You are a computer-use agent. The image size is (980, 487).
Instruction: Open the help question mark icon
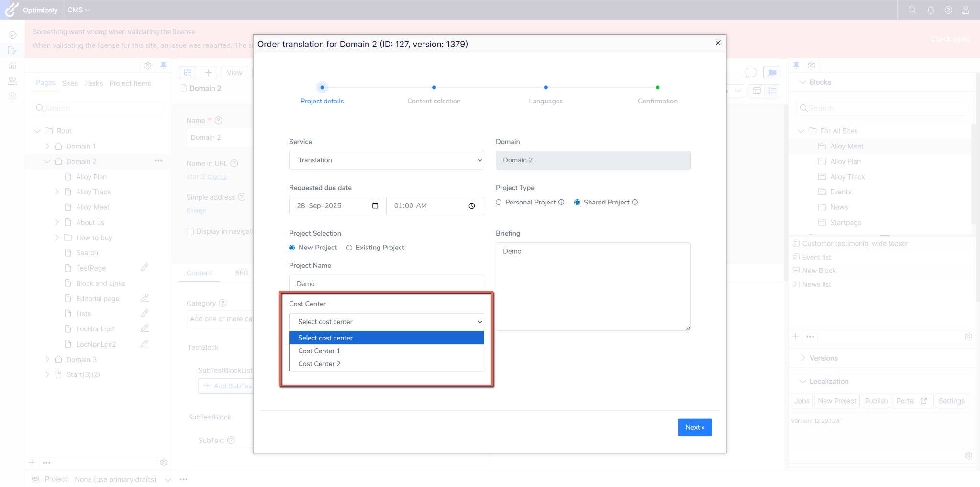[948, 10]
